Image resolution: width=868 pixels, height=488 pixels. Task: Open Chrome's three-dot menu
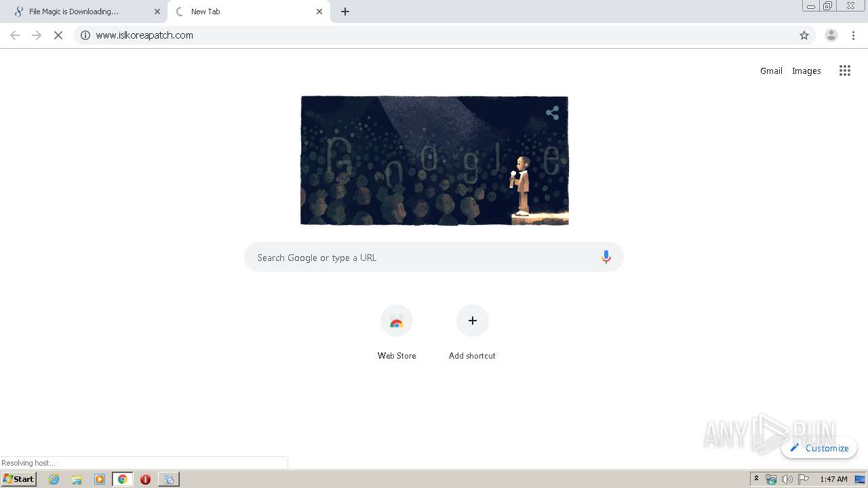click(853, 35)
